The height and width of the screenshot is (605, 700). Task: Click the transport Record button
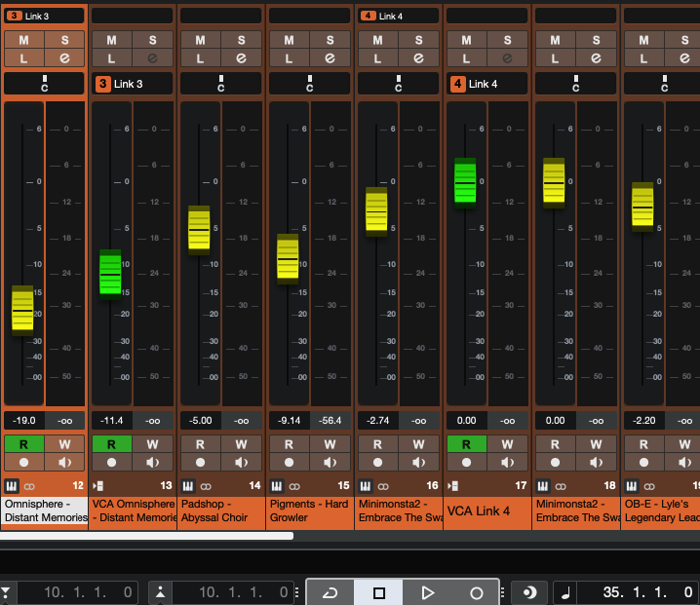476,592
